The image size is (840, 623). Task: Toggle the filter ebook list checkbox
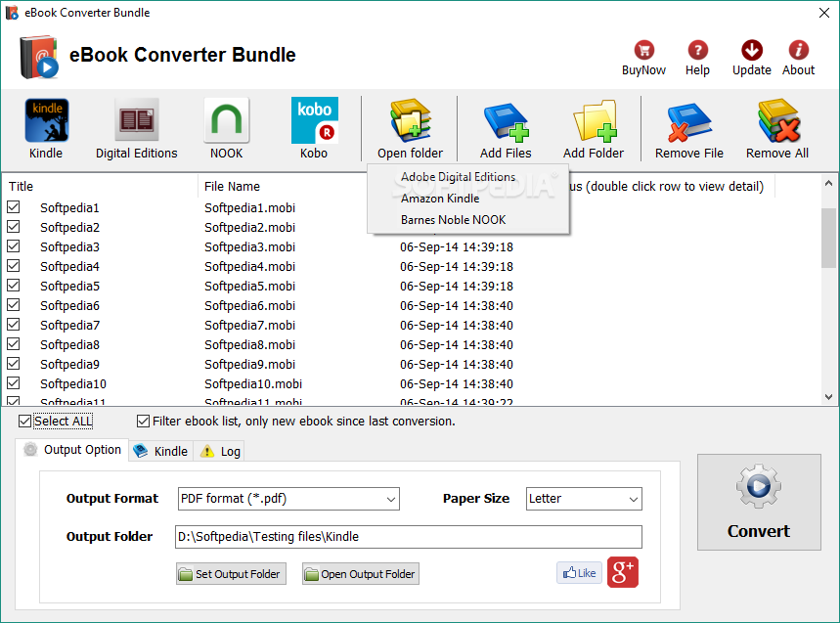(143, 422)
